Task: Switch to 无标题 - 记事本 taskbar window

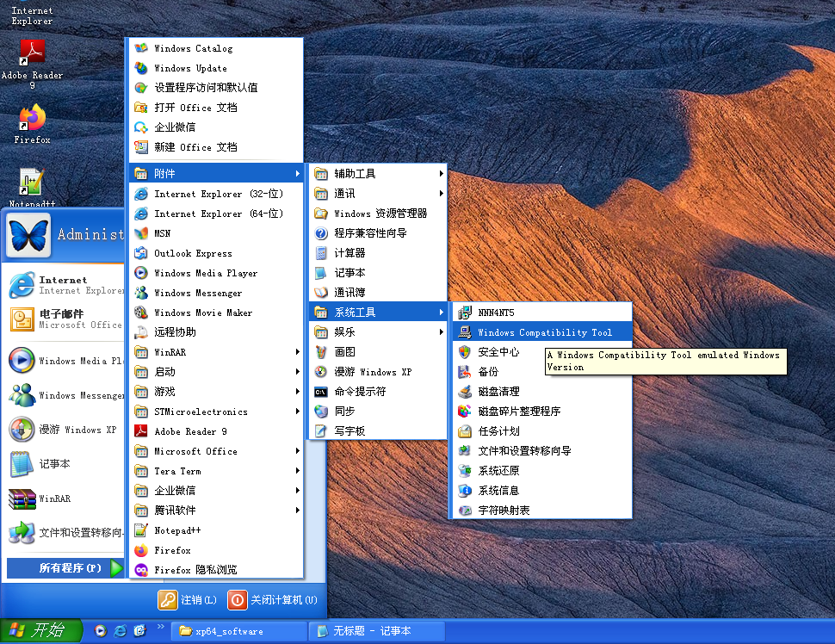Action: [377, 631]
